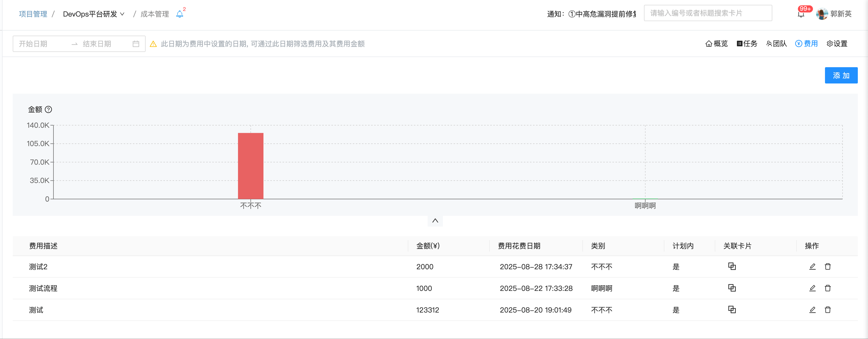The image size is (868, 339).
Task: Click edit pencil icon for 测试2 row
Action: (813, 266)
